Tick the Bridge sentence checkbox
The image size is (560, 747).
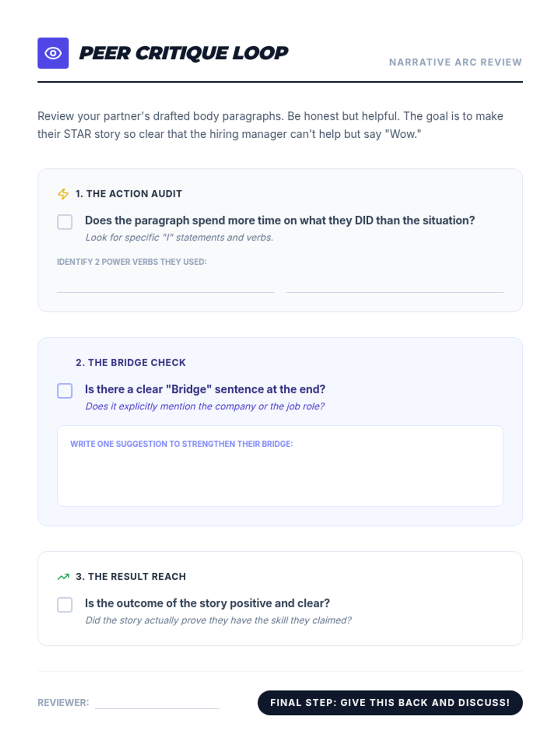pyautogui.click(x=65, y=391)
